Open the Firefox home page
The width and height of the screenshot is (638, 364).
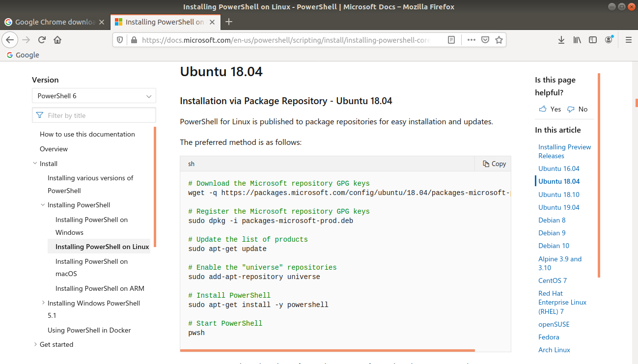[x=57, y=40]
